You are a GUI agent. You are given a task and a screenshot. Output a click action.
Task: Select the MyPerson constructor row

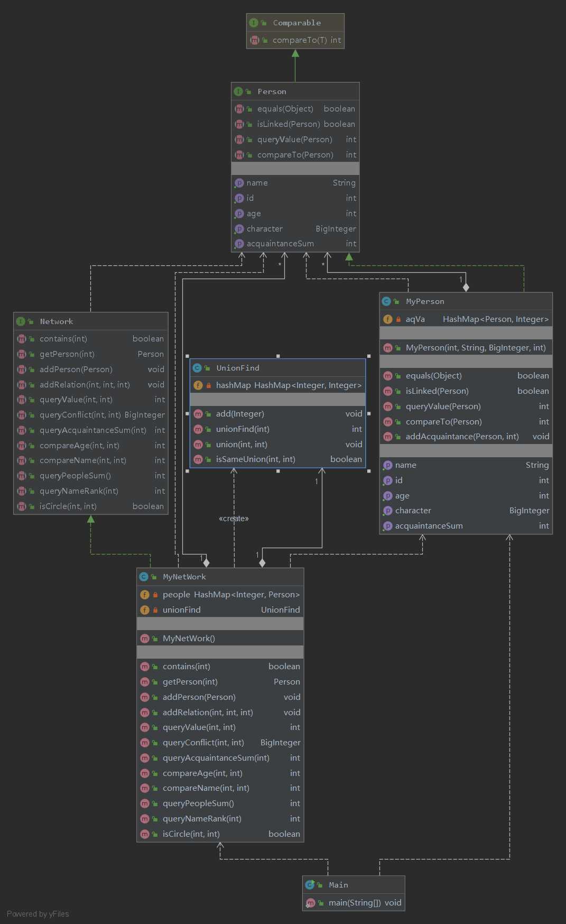(x=466, y=348)
